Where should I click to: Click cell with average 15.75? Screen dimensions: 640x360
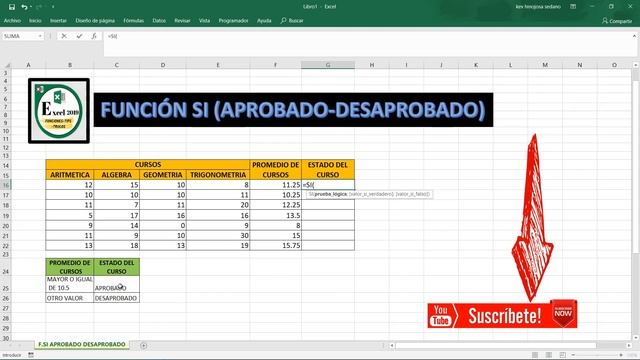(276, 246)
